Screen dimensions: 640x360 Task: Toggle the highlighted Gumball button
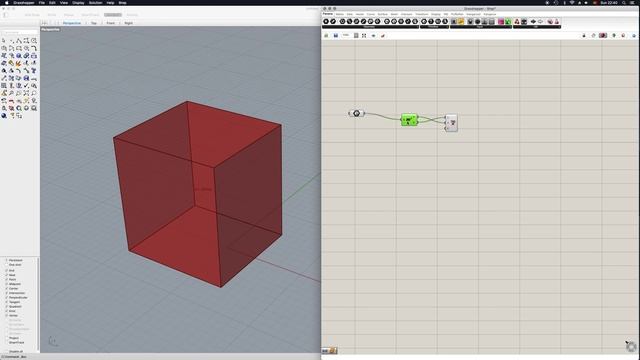(x=113, y=15)
